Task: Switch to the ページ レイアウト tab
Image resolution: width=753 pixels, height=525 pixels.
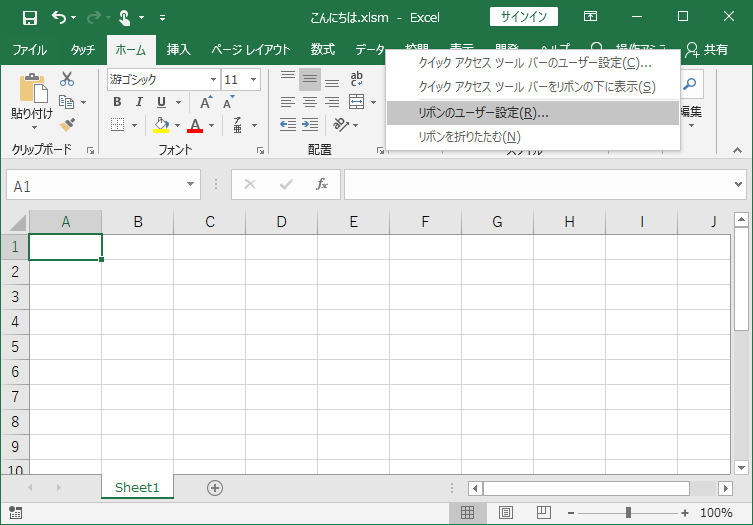Action: click(251, 49)
